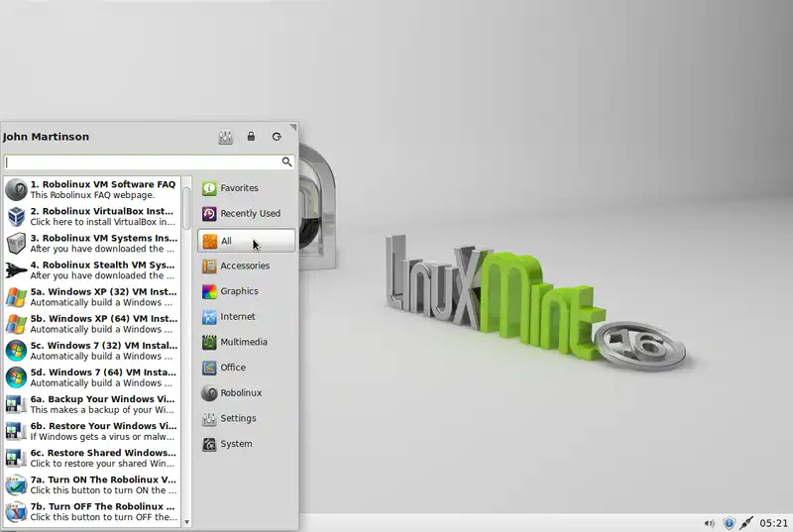The height and width of the screenshot is (532, 793).
Task: Click the text 'This makes a backup of your Wi...'
Action: coord(102,410)
